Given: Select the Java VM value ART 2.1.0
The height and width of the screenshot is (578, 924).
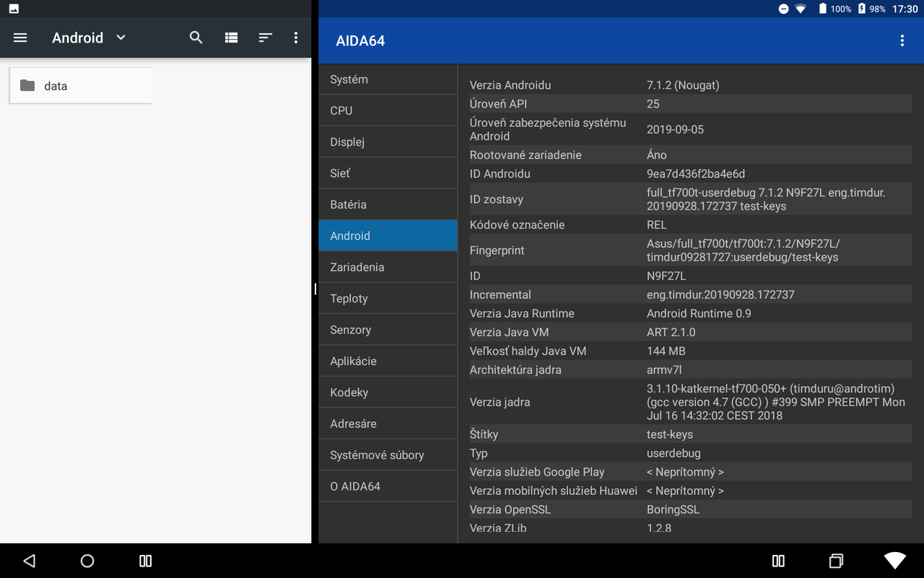Looking at the screenshot, I should pyautogui.click(x=671, y=332).
